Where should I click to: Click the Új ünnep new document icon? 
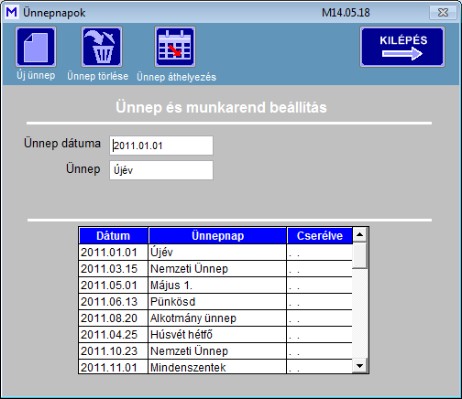click(x=36, y=47)
